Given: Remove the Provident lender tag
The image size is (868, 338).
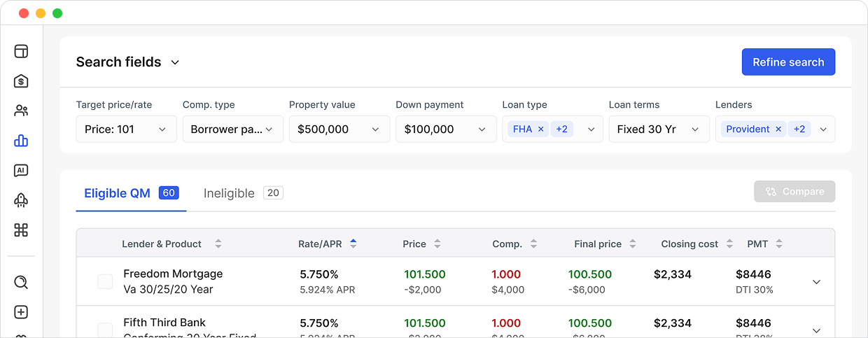Looking at the screenshot, I should (x=778, y=129).
